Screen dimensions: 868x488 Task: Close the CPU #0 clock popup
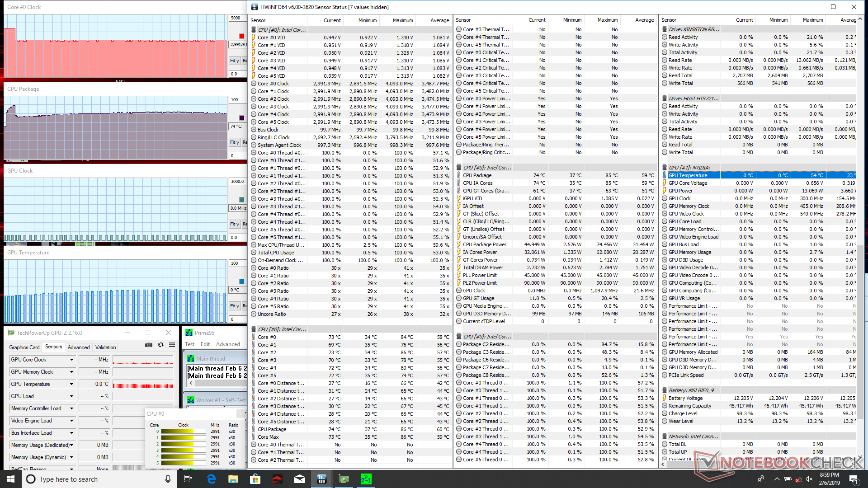[x=240, y=413]
